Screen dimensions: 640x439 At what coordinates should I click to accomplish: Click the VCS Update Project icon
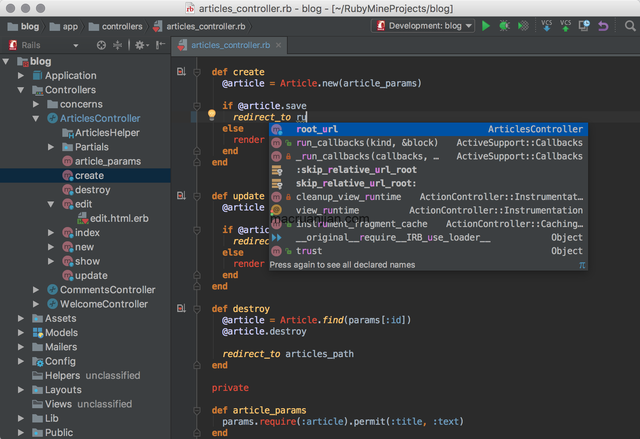(545, 26)
